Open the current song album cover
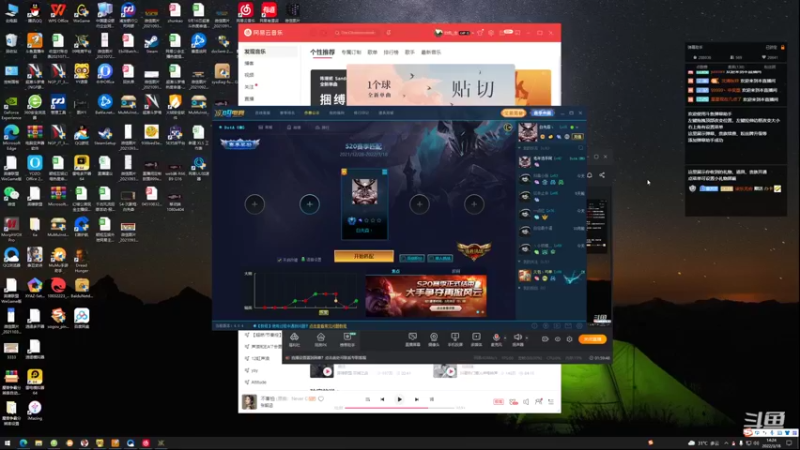Viewport: 800px width, 450px height. (249, 402)
